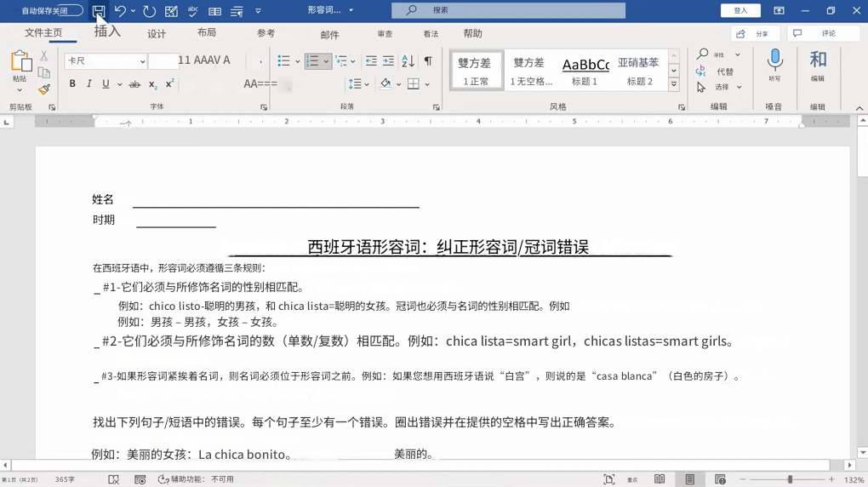
Task: Decrease paragraph indent
Action: (x=371, y=61)
